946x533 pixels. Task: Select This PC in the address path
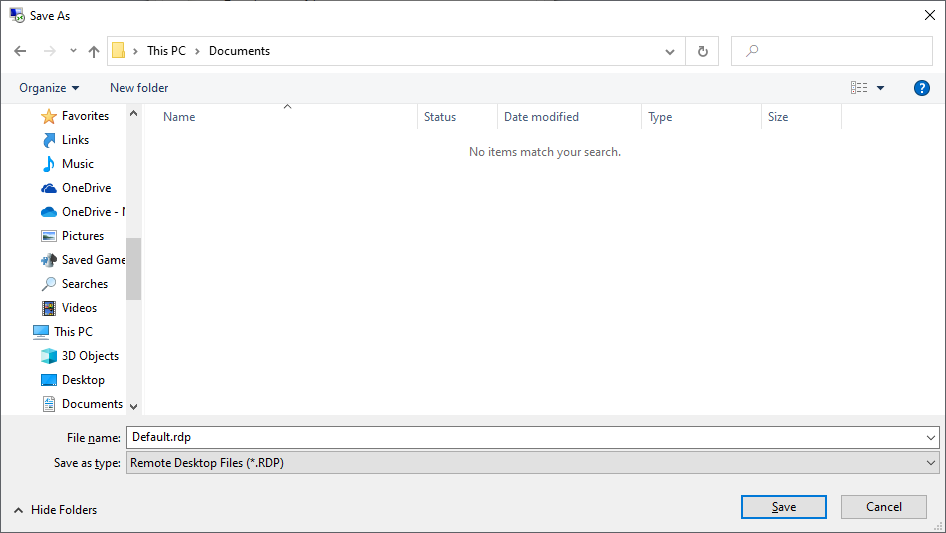click(x=167, y=51)
